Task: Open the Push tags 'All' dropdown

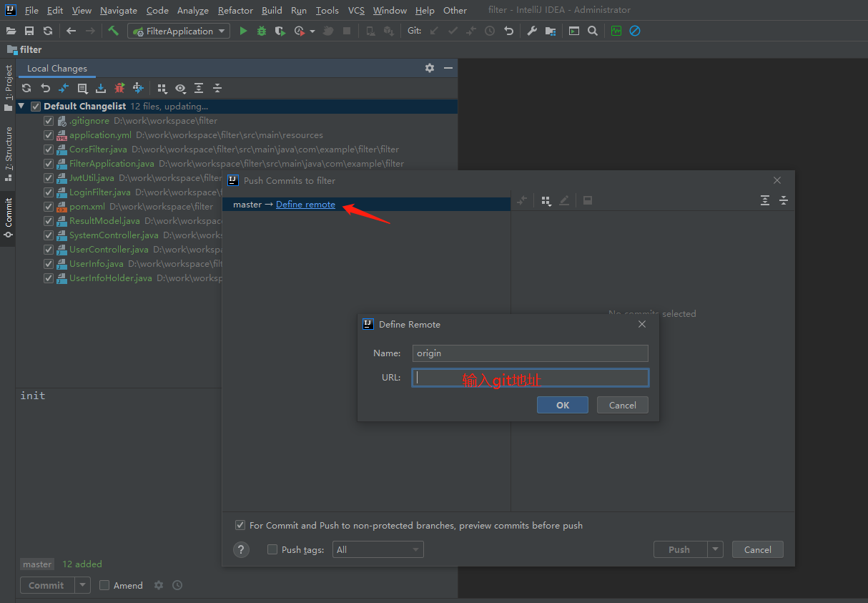Action: click(378, 549)
